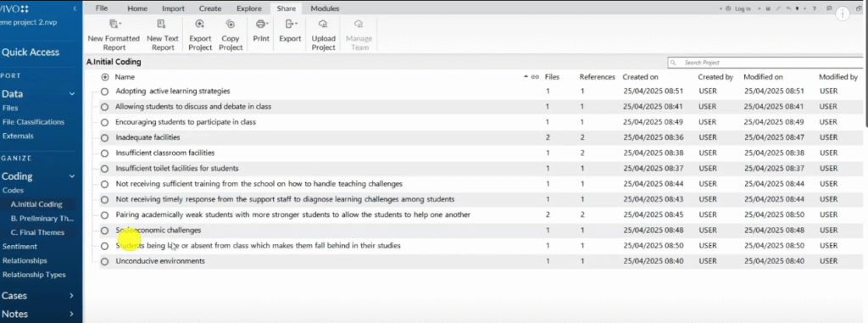Viewport: 868px width, 323px height.
Task: Sort by the Modified on column header
Action: (763, 77)
